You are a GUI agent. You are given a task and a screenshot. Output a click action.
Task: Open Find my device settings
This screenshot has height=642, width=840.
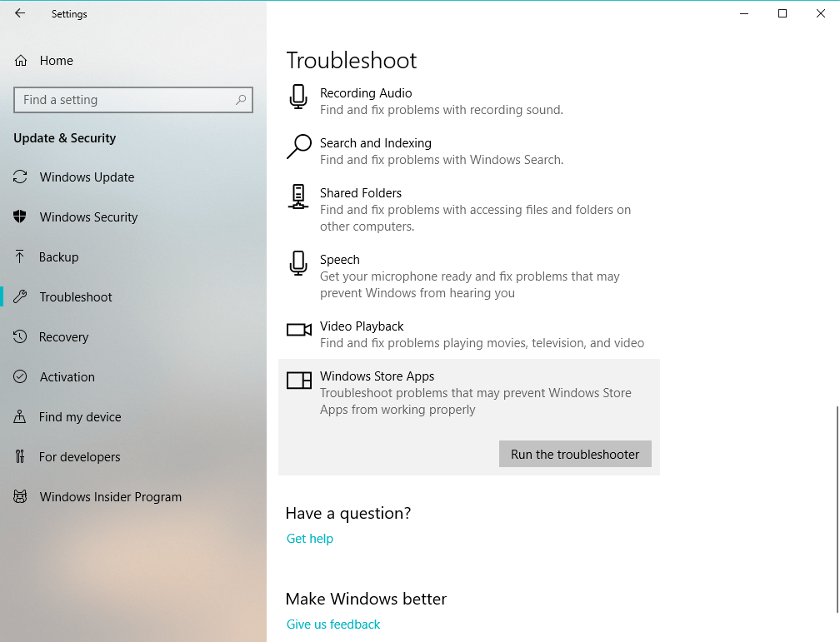tap(133, 416)
